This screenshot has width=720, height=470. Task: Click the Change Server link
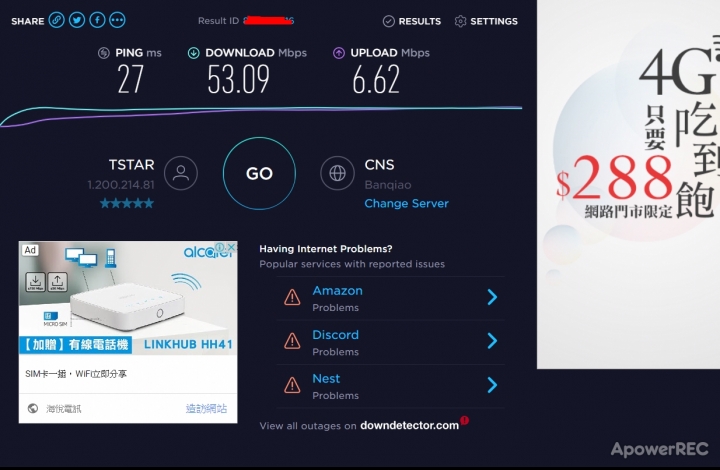coord(406,203)
